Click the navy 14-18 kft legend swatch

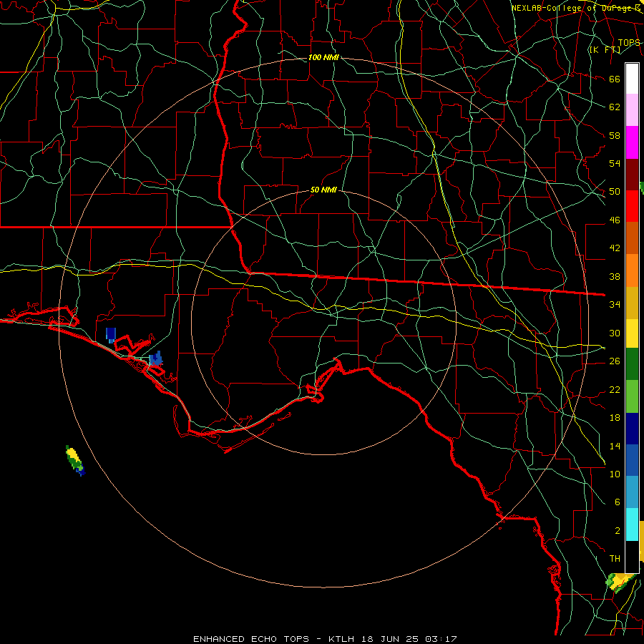tap(632, 429)
